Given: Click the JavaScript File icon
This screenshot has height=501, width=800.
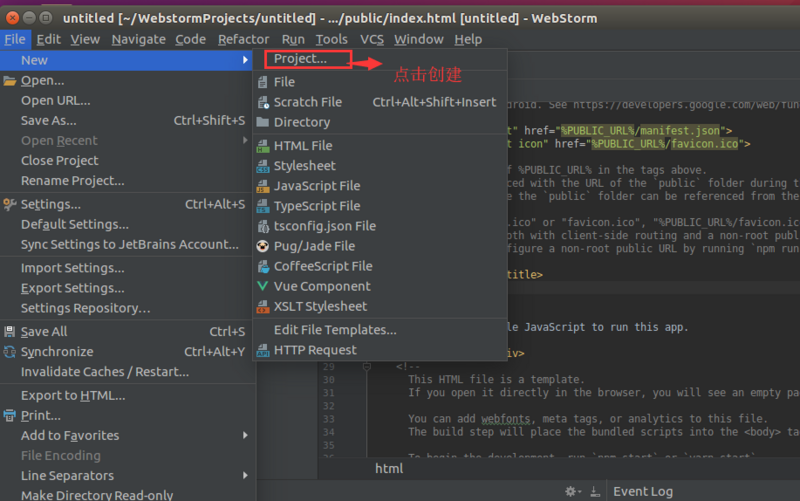Looking at the screenshot, I should (263, 186).
